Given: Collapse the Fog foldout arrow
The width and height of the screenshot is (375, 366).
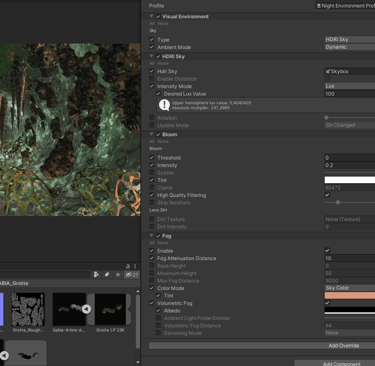Looking at the screenshot, I should [151, 235].
